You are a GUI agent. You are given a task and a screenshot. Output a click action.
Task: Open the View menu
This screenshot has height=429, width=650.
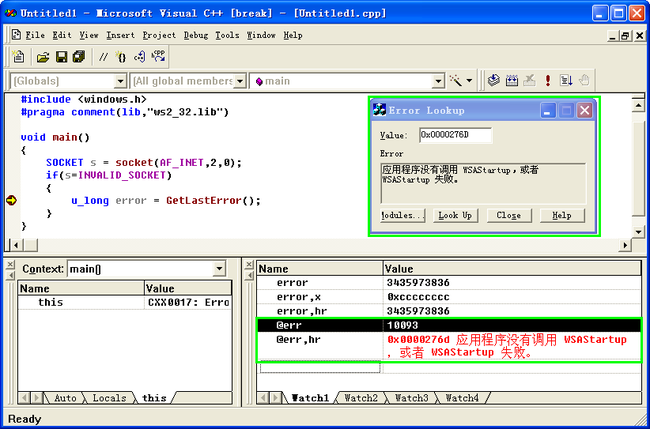click(x=89, y=35)
